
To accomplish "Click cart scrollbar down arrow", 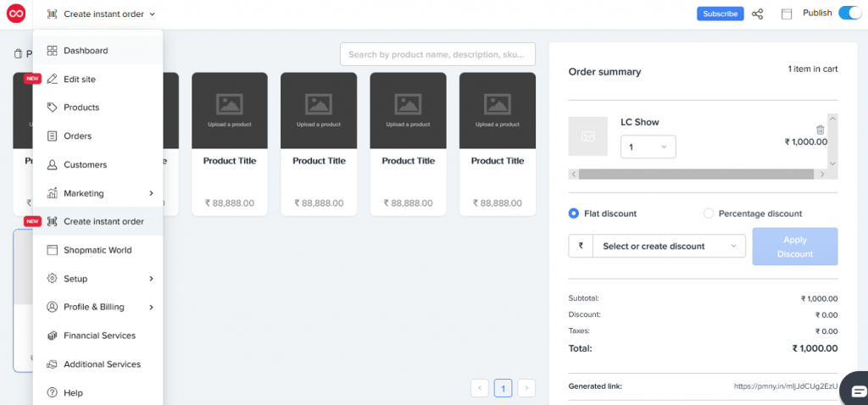I will click(x=832, y=164).
